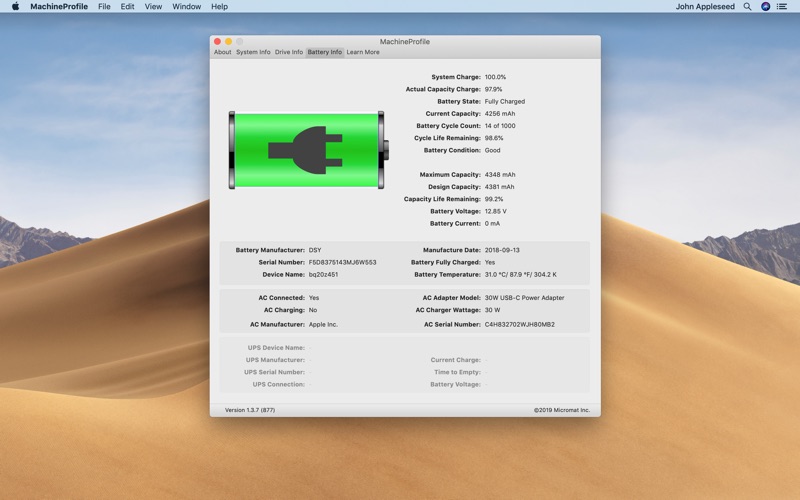
Task: Click cycle count 14 of 1000
Action: tap(499, 126)
